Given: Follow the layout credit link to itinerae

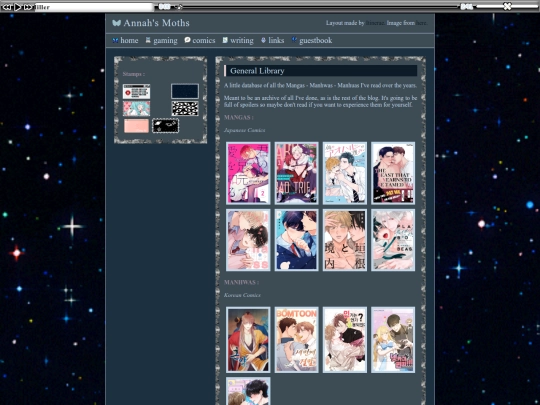Looking at the screenshot, I should tap(375, 23).
